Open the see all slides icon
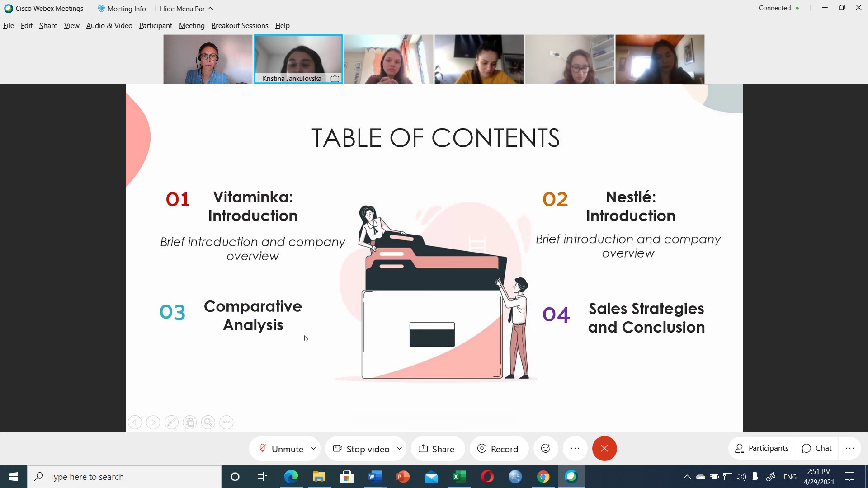This screenshot has width=868, height=488. click(190, 422)
